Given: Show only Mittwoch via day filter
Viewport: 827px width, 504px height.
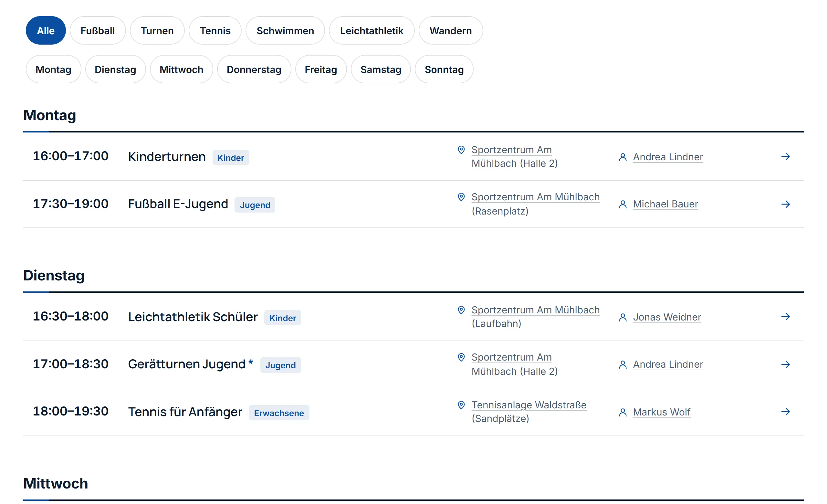Looking at the screenshot, I should click(182, 69).
